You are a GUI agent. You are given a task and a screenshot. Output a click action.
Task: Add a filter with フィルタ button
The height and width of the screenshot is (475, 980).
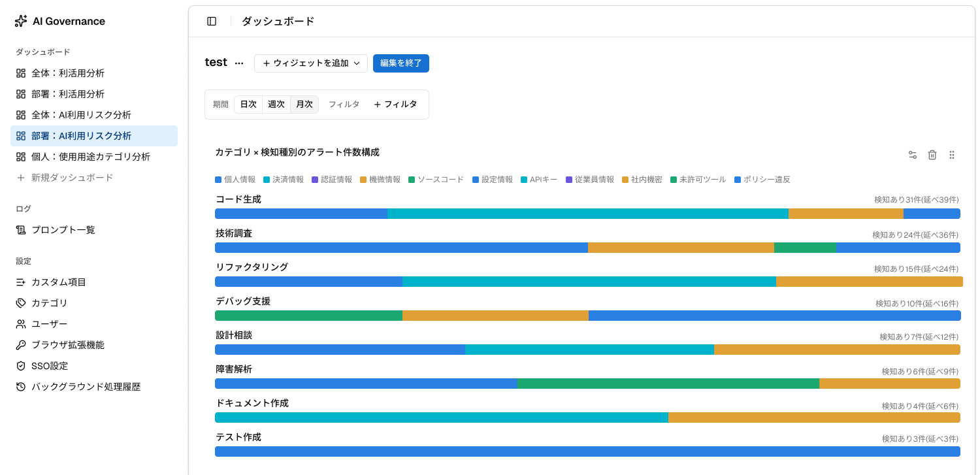coord(395,105)
